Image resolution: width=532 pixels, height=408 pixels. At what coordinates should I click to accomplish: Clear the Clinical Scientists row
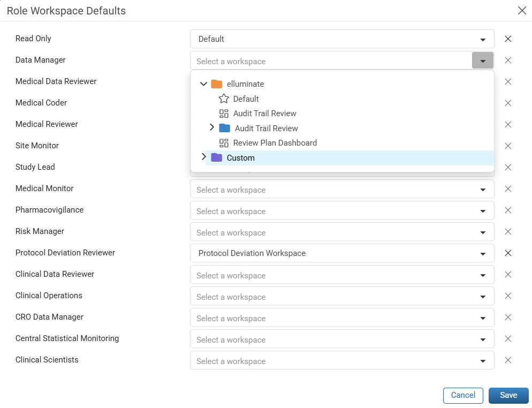coord(507,359)
